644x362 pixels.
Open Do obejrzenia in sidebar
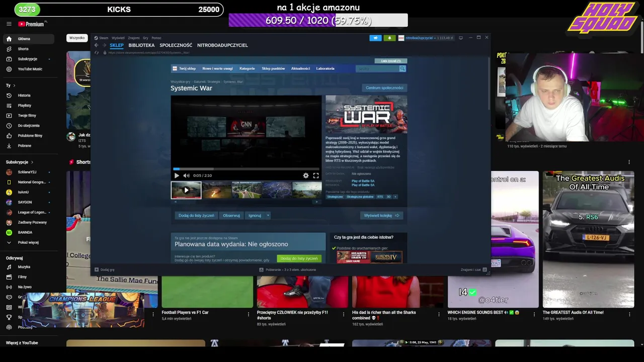(28, 125)
